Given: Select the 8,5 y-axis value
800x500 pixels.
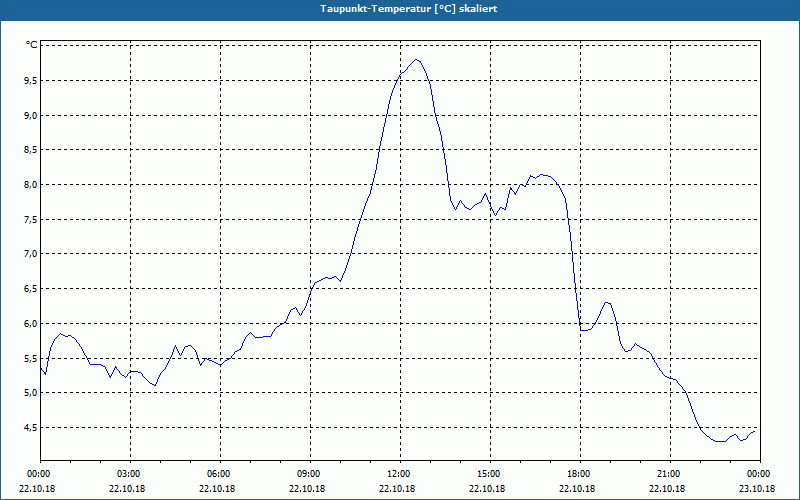Looking at the screenshot, I should pyautogui.click(x=31, y=150).
